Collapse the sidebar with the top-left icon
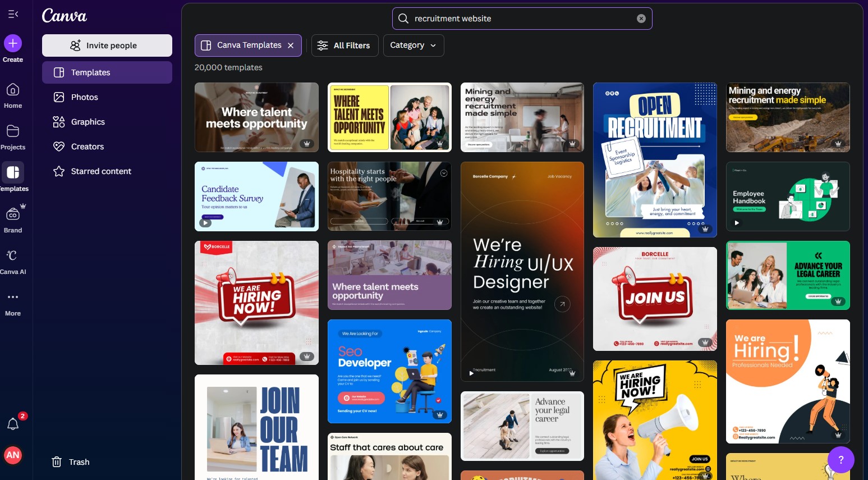 tap(12, 14)
